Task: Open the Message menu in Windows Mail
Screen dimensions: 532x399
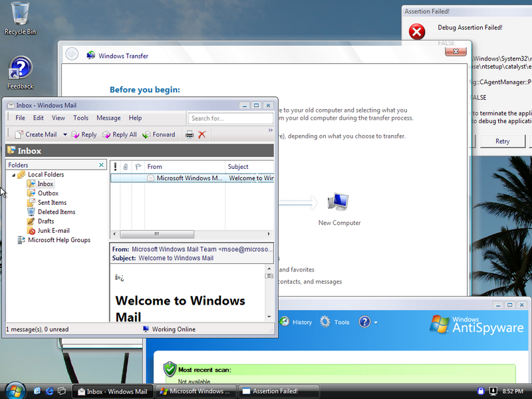Action: pos(108,118)
